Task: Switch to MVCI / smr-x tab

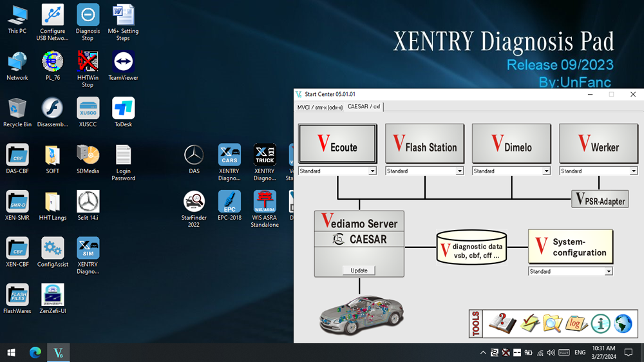Action: [320, 107]
